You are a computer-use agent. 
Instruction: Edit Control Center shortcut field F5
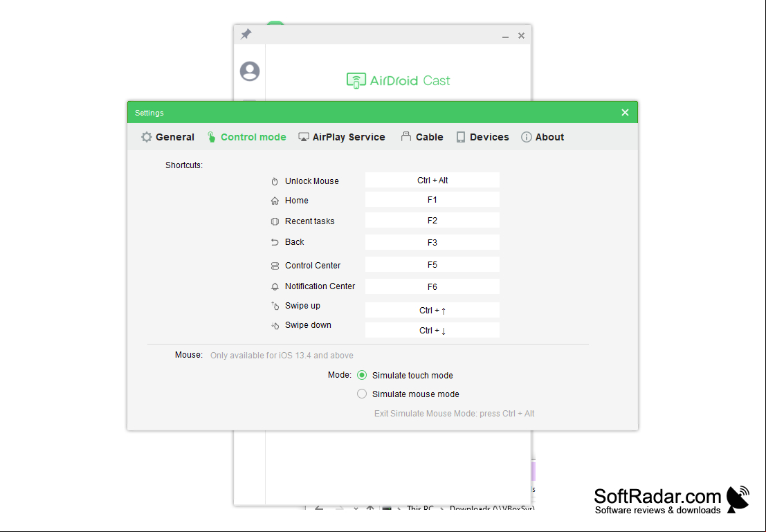click(432, 265)
